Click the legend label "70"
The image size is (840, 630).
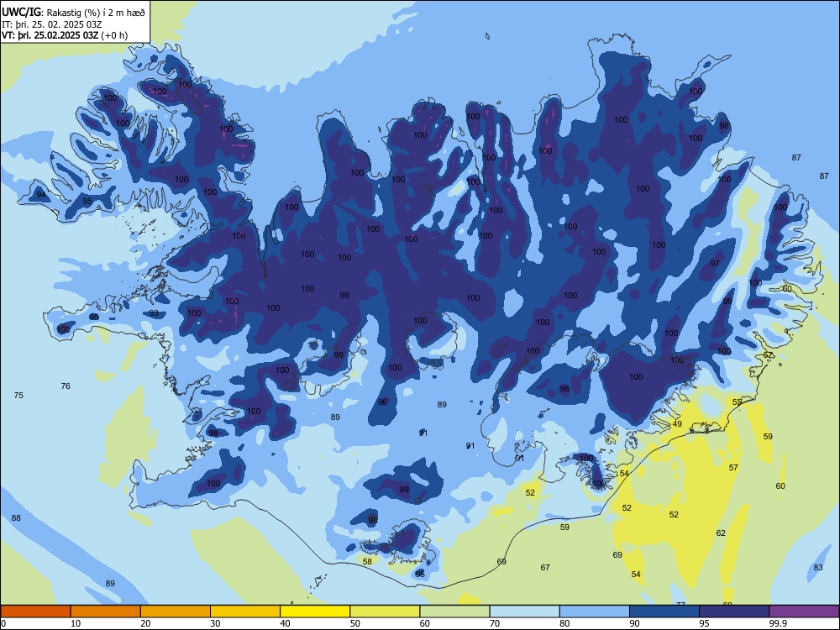(495, 623)
